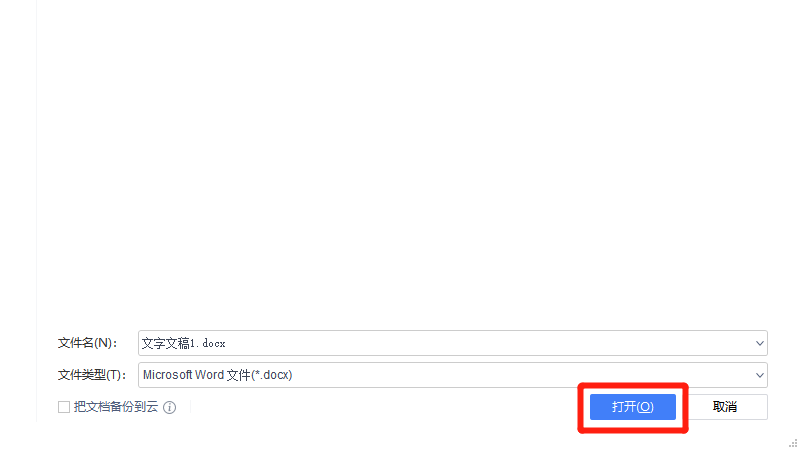The width and height of the screenshot is (800, 450).
Task: Click the text 文字文稿1.docx in filename box
Action: (184, 343)
